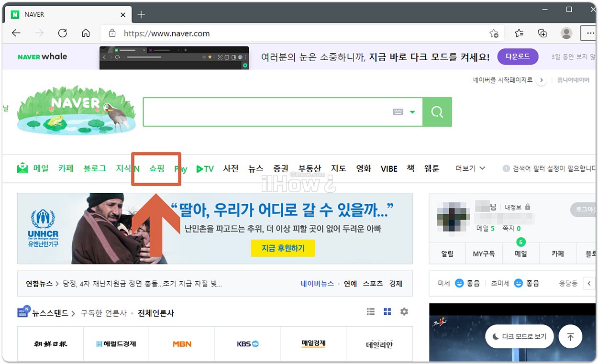
Task: Click the scroll-to-top arrow button
Action: [570, 337]
